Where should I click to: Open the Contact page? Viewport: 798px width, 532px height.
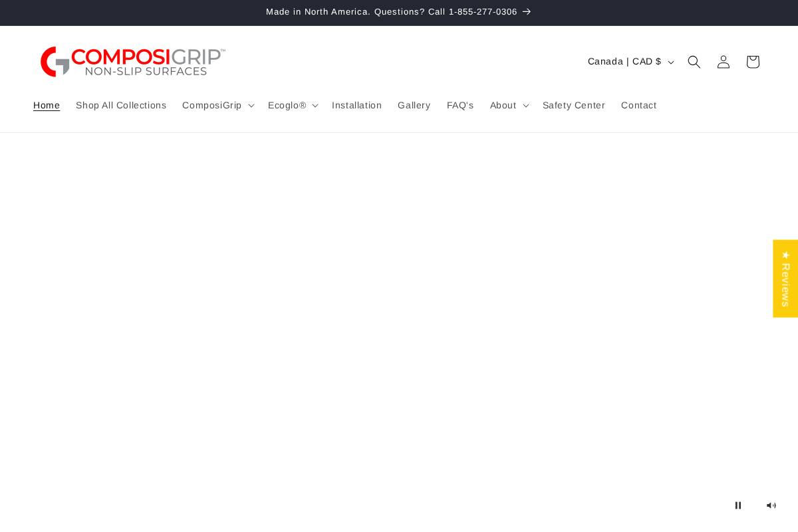pos(638,105)
